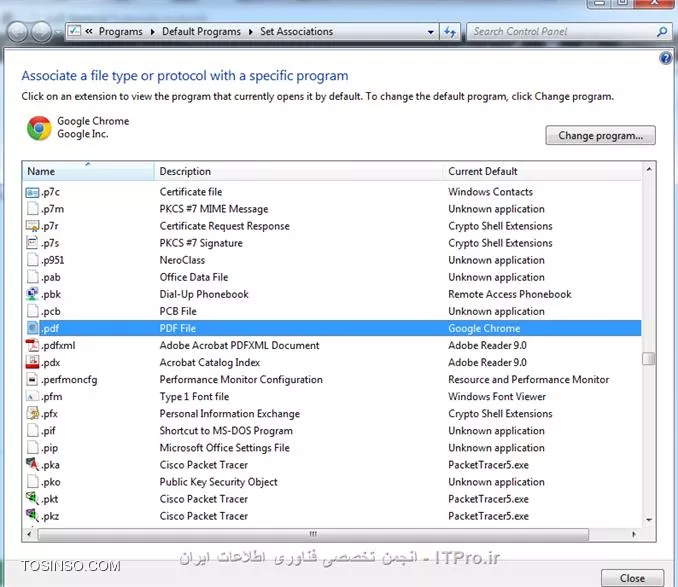
Task: Click 'Microsoft Office Settings File' description
Action: click(x=224, y=448)
